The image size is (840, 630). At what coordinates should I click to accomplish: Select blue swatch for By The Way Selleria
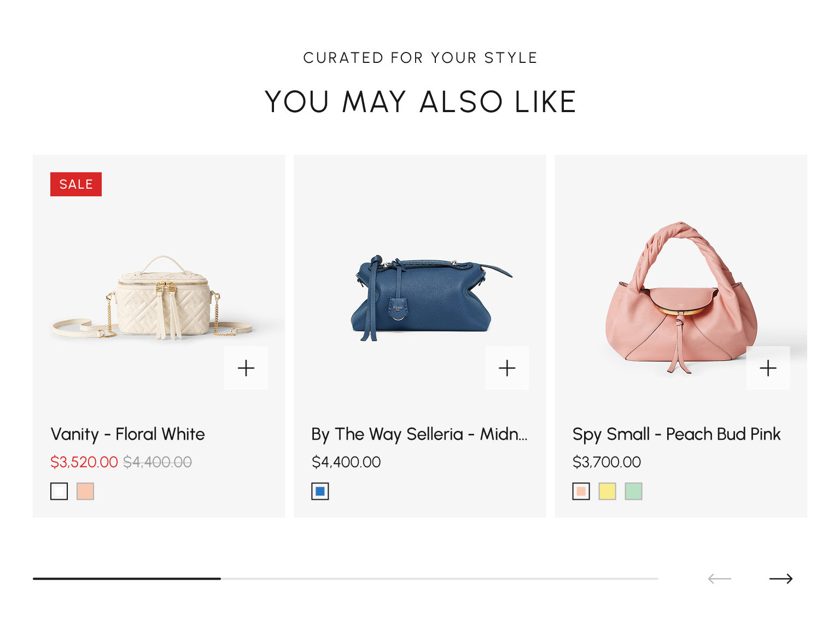pos(320,491)
